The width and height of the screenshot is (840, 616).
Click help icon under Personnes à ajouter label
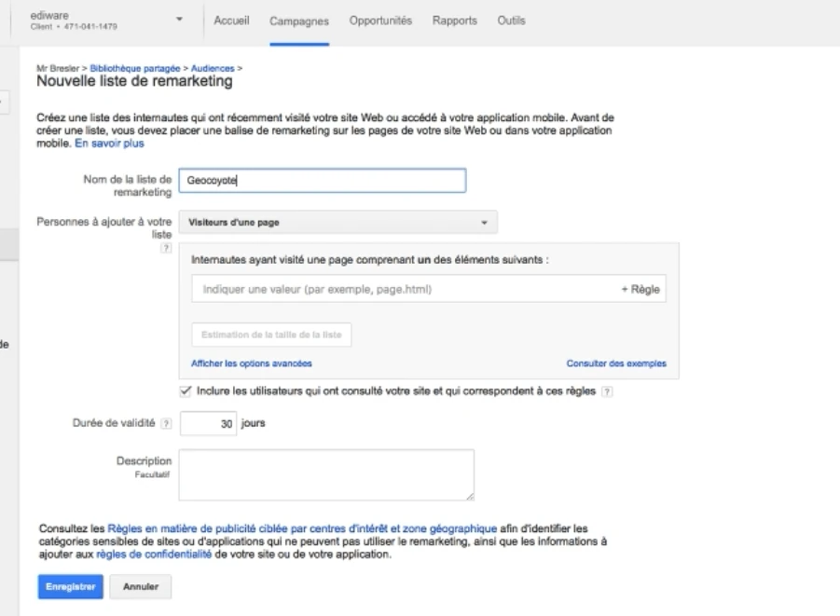(167, 248)
